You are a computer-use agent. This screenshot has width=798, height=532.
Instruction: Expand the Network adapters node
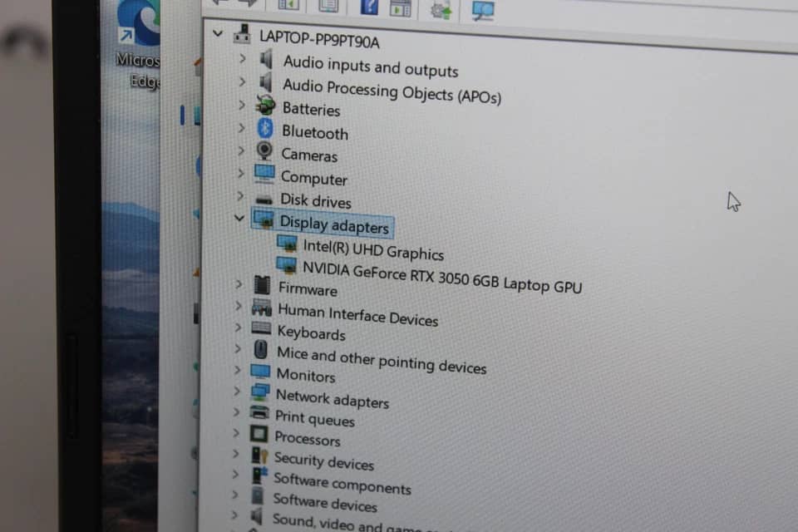[237, 391]
